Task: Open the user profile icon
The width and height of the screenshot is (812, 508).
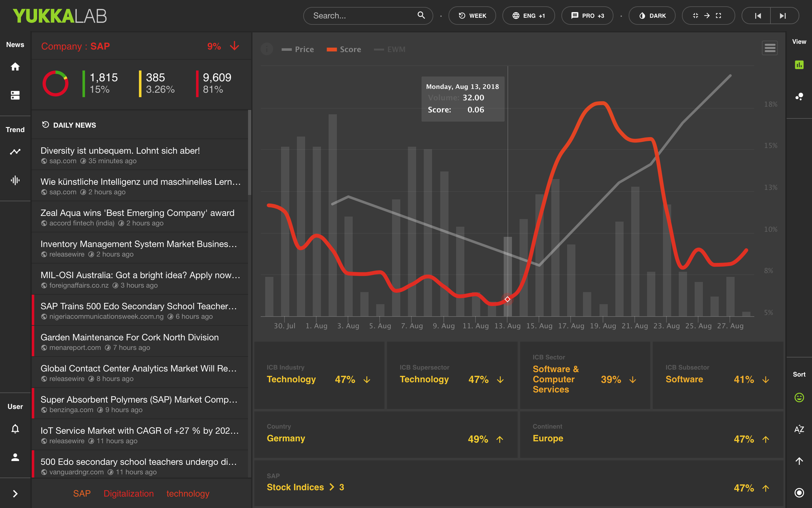Action: tap(15, 457)
